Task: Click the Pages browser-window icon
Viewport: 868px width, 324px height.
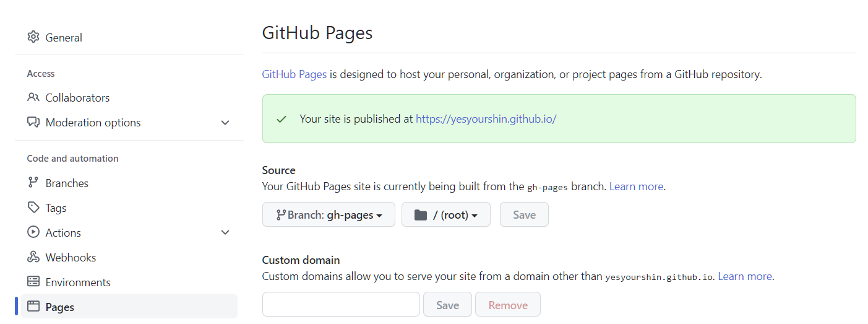Action: 33,307
